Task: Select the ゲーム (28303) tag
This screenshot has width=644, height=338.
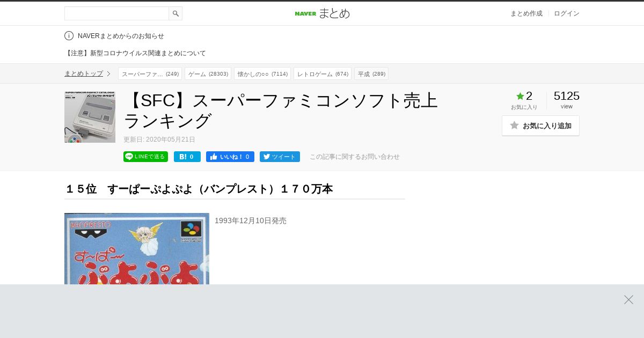Action: click(x=208, y=74)
